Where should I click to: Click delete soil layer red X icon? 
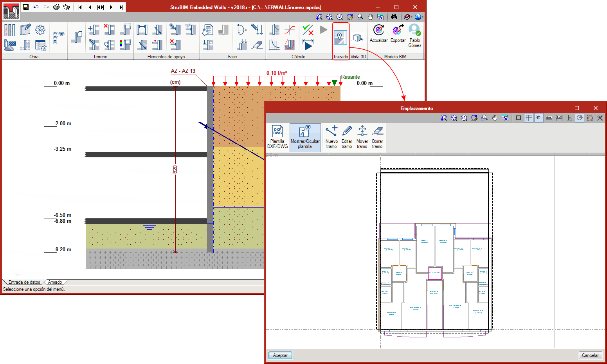[109, 30]
